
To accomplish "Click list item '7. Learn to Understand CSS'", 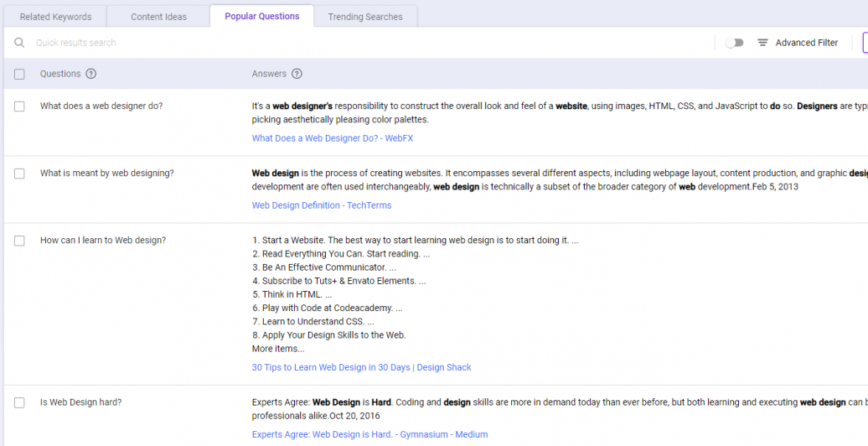I will tap(313, 321).
